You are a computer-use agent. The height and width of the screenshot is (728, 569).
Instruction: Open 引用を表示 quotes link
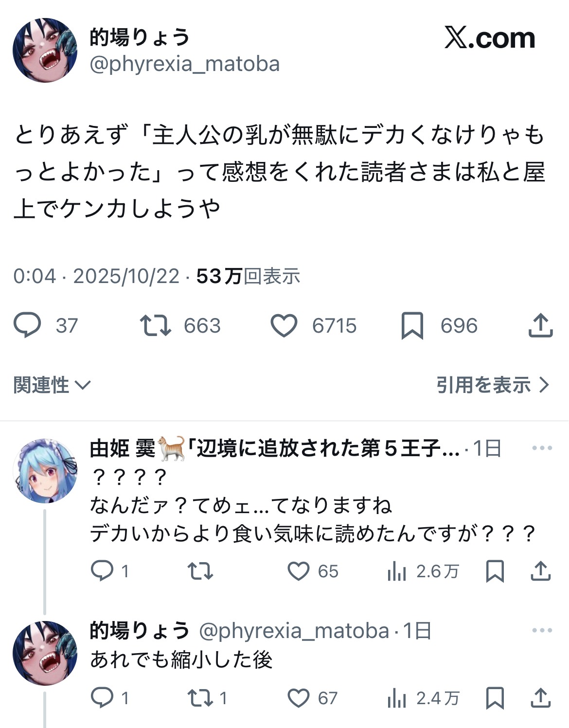point(492,385)
